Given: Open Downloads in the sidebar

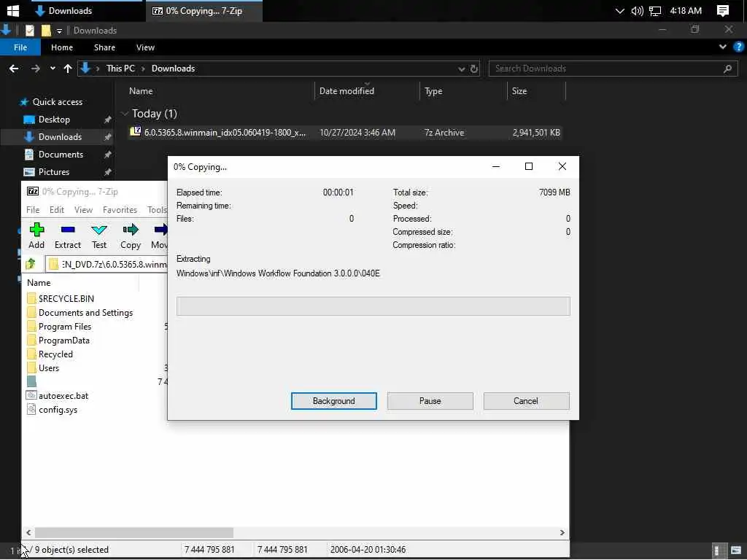Looking at the screenshot, I should [x=60, y=137].
